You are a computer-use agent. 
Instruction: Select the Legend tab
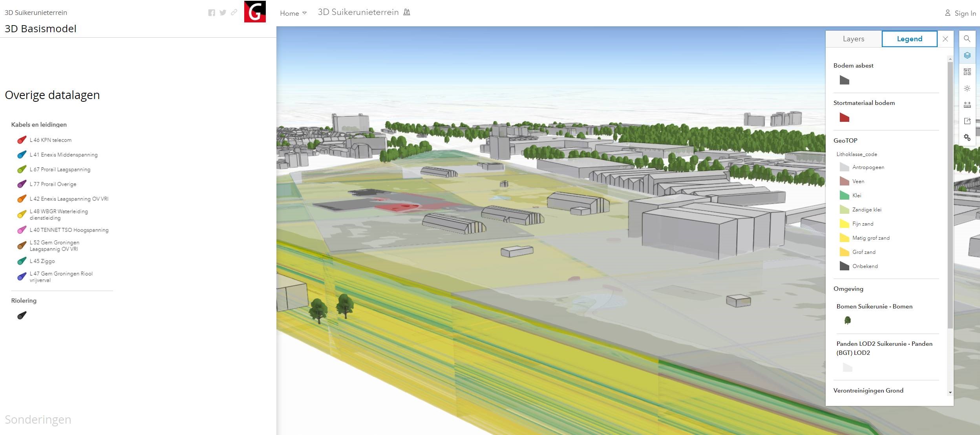pyautogui.click(x=909, y=39)
